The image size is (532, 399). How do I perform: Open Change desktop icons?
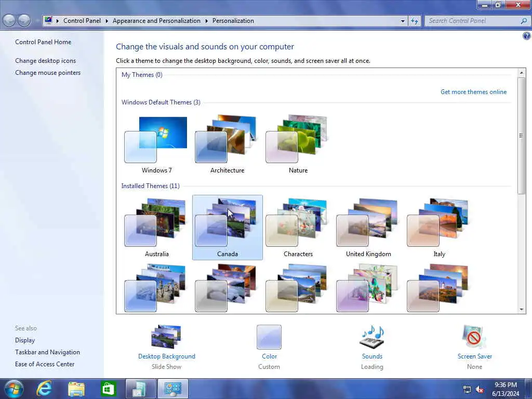pos(46,61)
